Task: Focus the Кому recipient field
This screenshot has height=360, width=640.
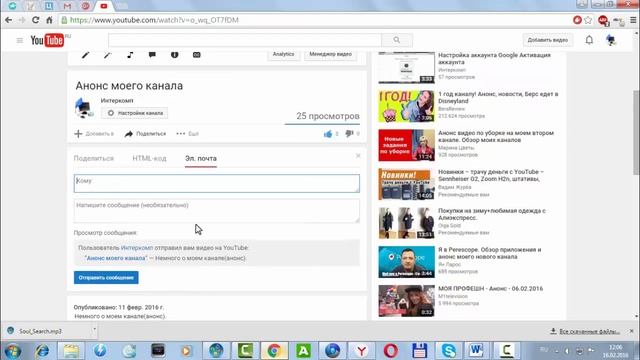Action: pyautogui.click(x=217, y=184)
